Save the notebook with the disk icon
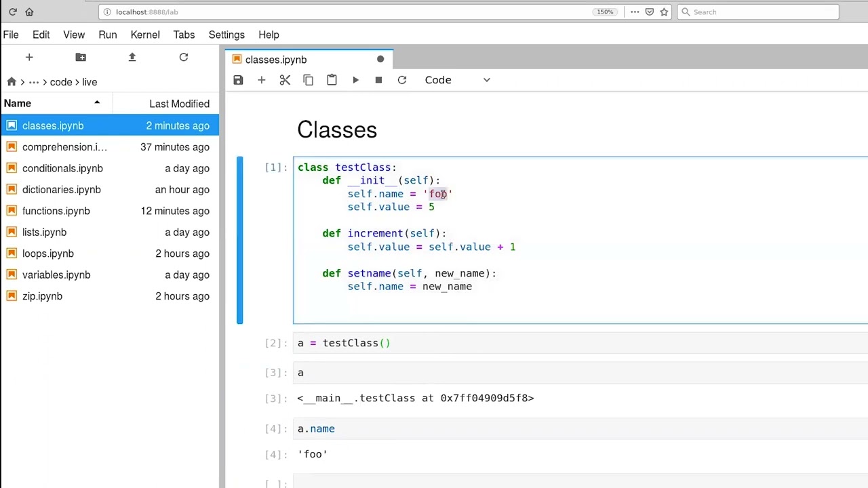868x488 pixels. point(238,80)
